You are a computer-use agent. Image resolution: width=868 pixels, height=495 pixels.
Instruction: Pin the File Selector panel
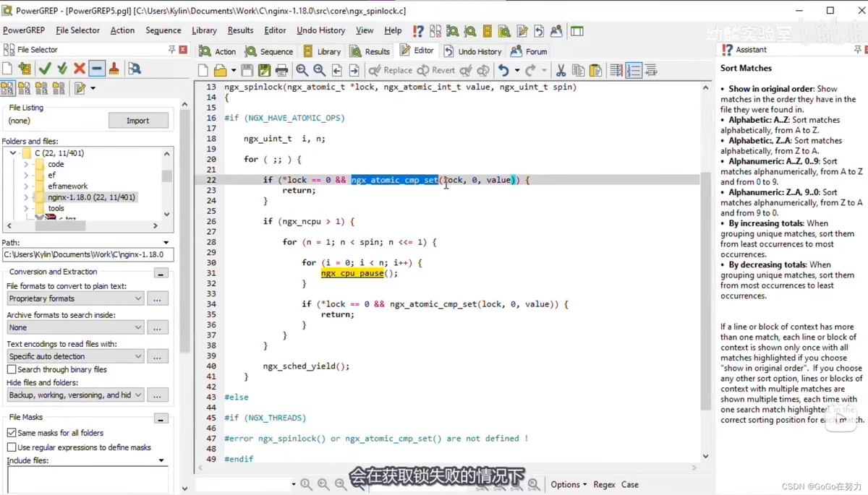(x=172, y=50)
